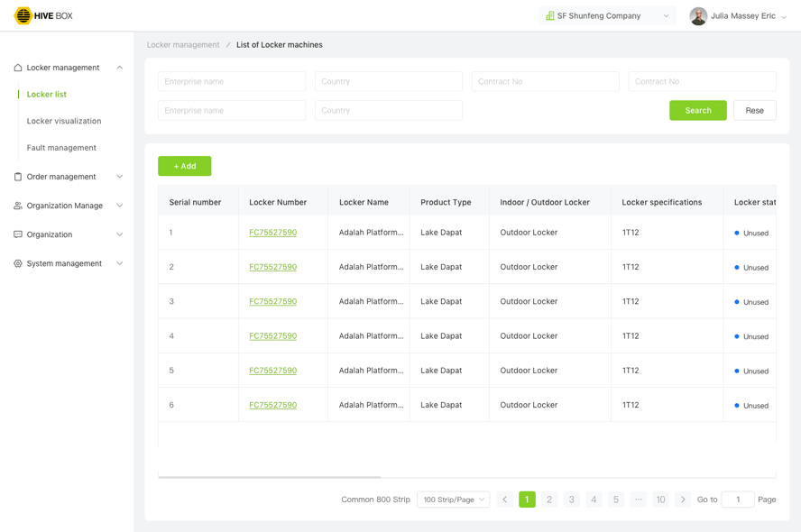Click the green Add button
Screen dimensions: 801x532
click(x=184, y=166)
